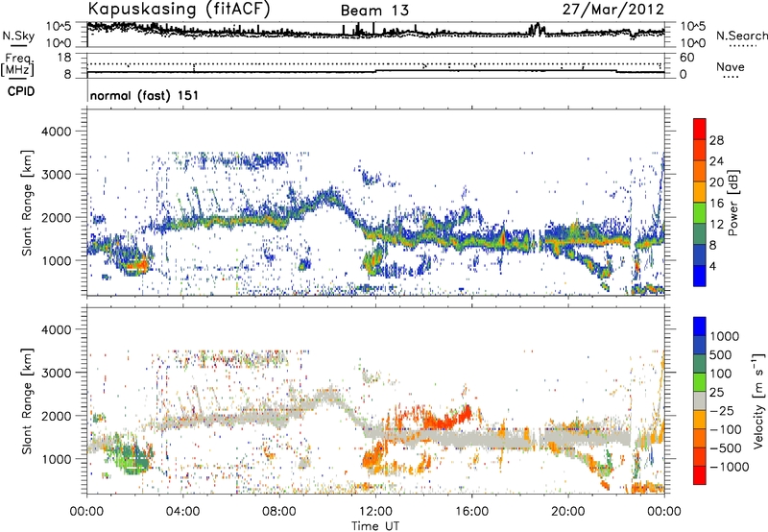Click the red bottom segment of Velocity colorbar
Viewport: 768px width, 532px height.
coord(700,475)
